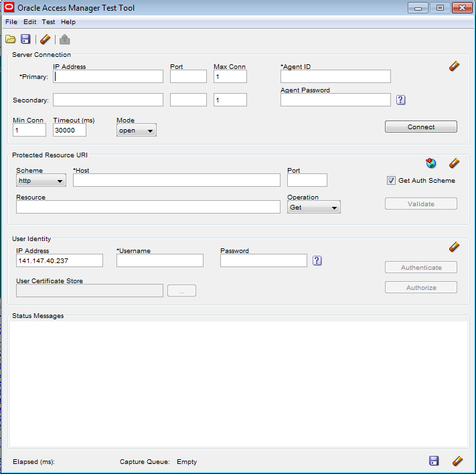Open the Test menu

[48, 22]
